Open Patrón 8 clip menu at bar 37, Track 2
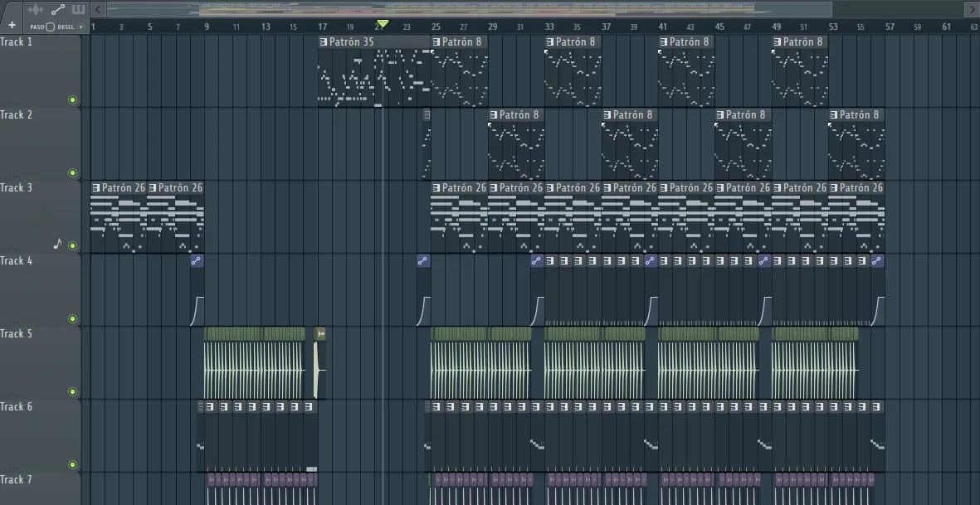The height and width of the screenshot is (505, 980). pyautogui.click(x=607, y=115)
